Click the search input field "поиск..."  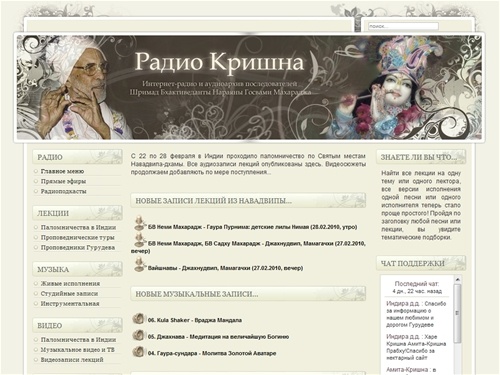coord(403,26)
